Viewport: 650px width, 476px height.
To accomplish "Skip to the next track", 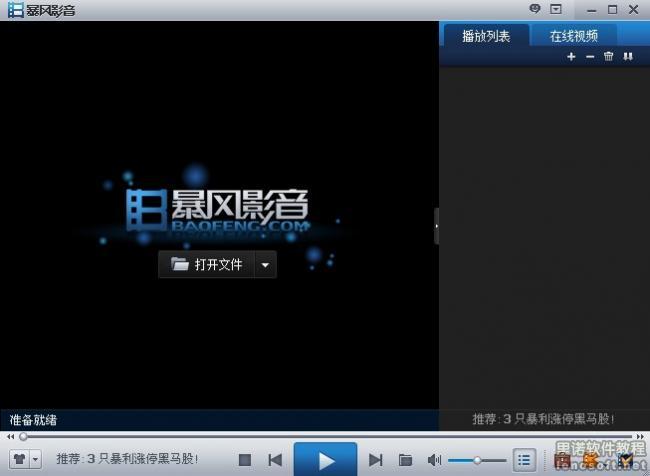I will tap(376, 460).
